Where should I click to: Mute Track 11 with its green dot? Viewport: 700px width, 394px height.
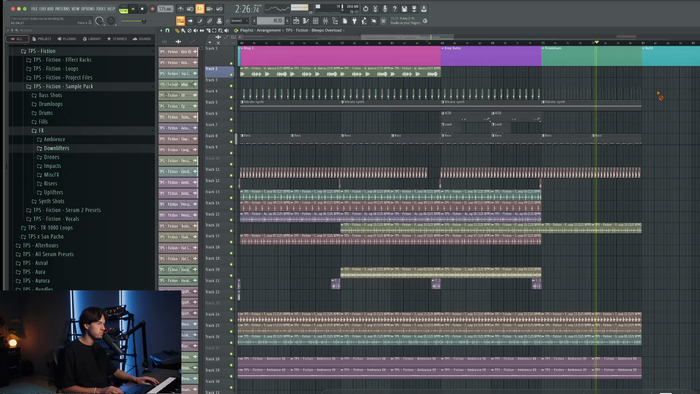(231, 175)
